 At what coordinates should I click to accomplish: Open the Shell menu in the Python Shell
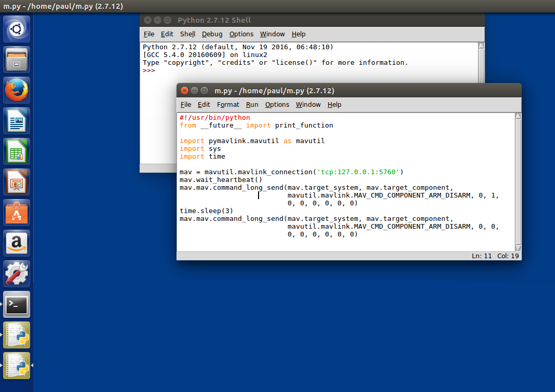click(187, 34)
